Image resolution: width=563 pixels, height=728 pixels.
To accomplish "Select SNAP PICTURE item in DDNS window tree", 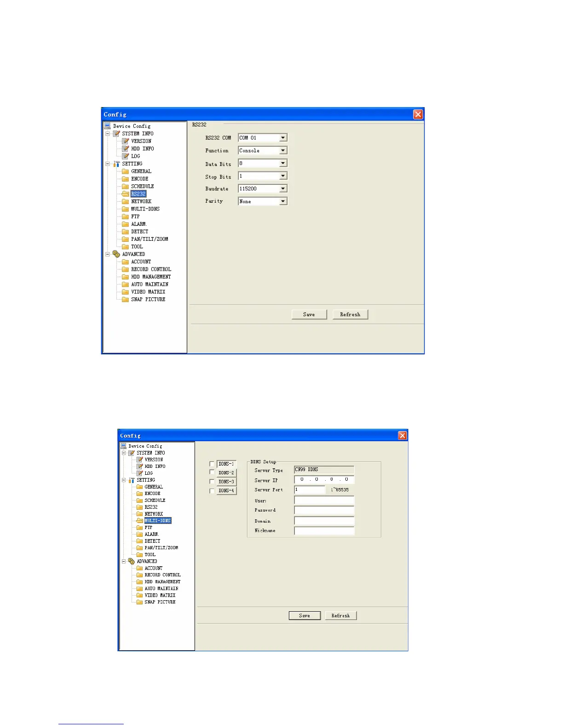I will [x=160, y=602].
